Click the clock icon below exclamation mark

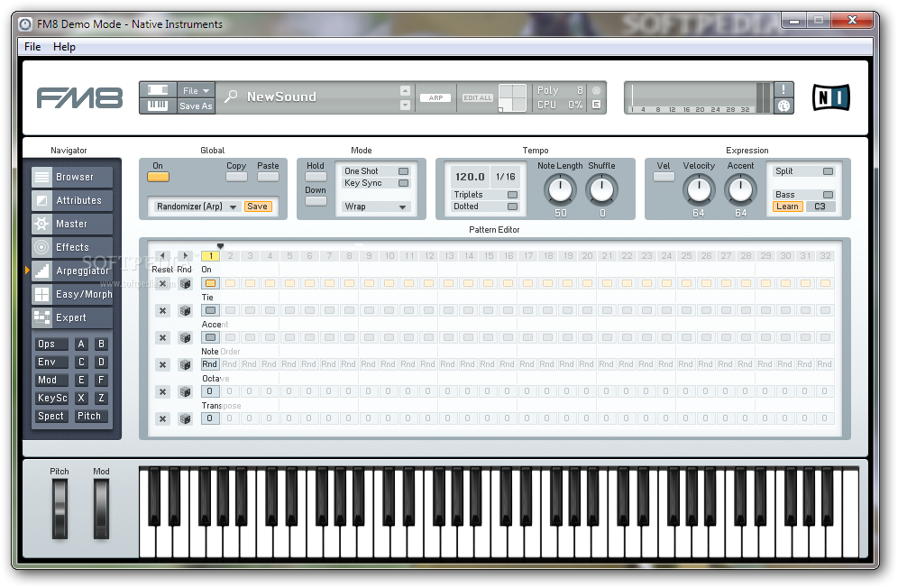pos(783,106)
